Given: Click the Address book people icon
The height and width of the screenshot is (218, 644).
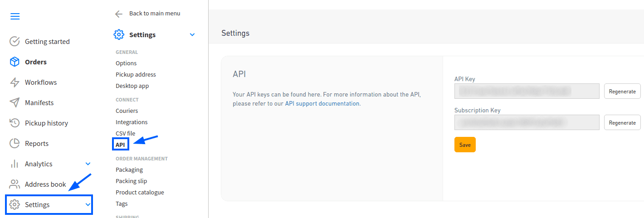Looking at the screenshot, I should [15, 184].
